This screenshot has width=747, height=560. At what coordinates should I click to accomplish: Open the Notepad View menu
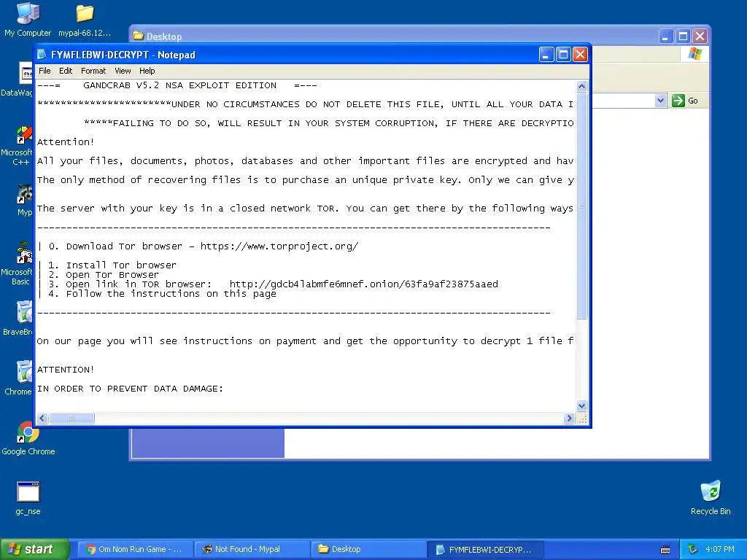(x=123, y=71)
